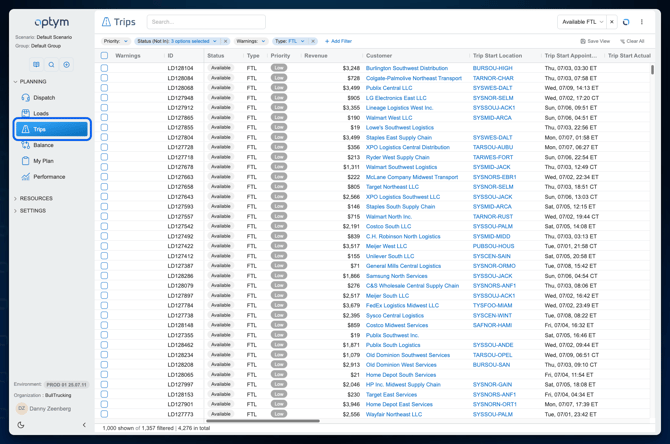This screenshot has height=444, width=670.
Task: Check the row checkbox for LD127948
Action: 104,97
